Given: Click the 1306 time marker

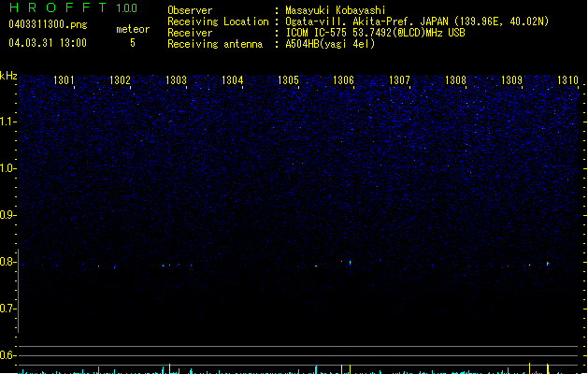Looking at the screenshot, I should coord(343,80).
